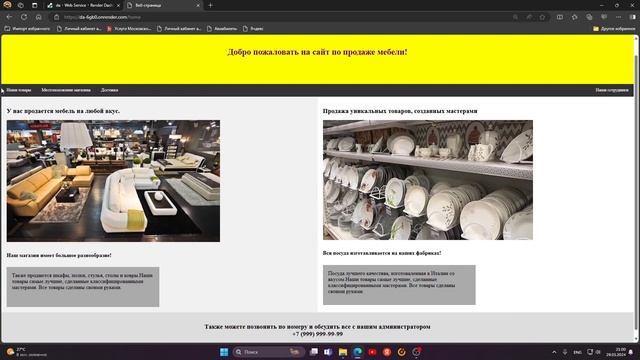
Task: Open File Explorer from the taskbar
Action: 343,352
